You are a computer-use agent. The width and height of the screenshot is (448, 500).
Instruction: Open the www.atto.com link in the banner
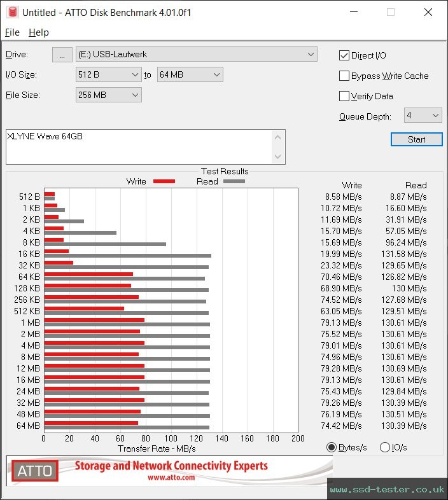click(x=171, y=477)
